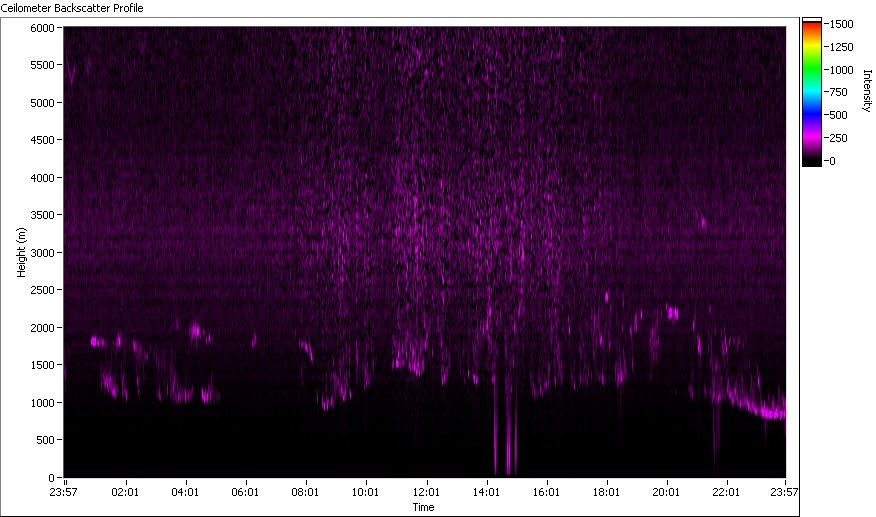Viewport: 876px width, 517px height.
Task: Choose the 2000 height axis value
Action: coord(42,328)
